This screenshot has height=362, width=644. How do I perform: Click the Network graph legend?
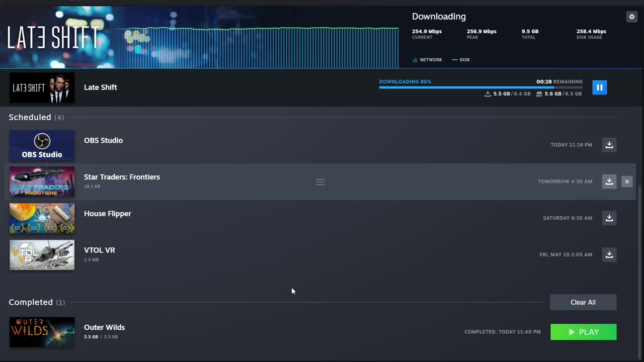click(427, 60)
